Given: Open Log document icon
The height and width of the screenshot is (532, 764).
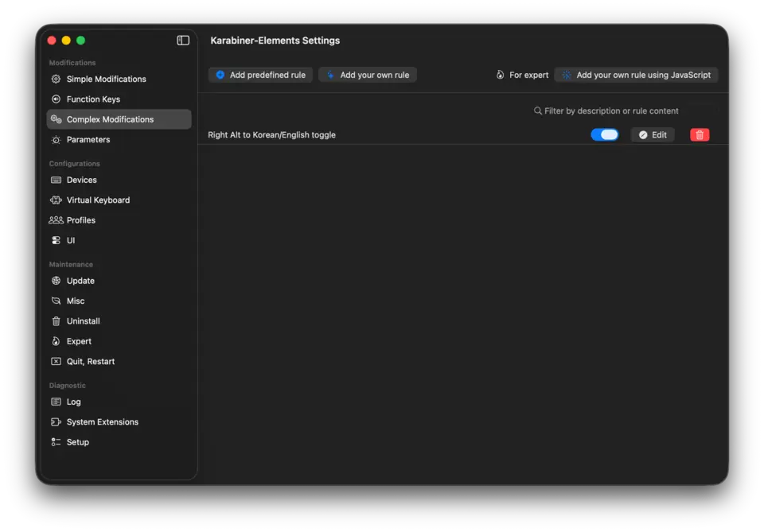Looking at the screenshot, I should coord(56,402).
